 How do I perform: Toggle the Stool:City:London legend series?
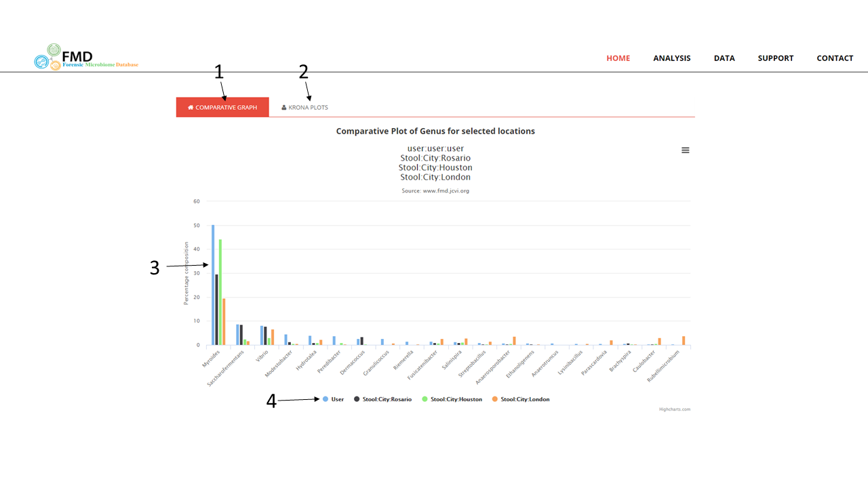521,399
